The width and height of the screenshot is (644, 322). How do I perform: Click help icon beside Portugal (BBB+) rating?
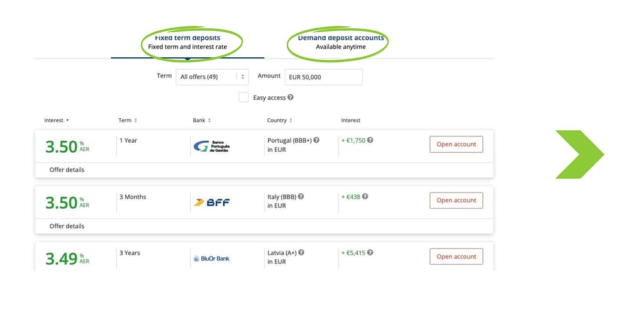(x=316, y=140)
